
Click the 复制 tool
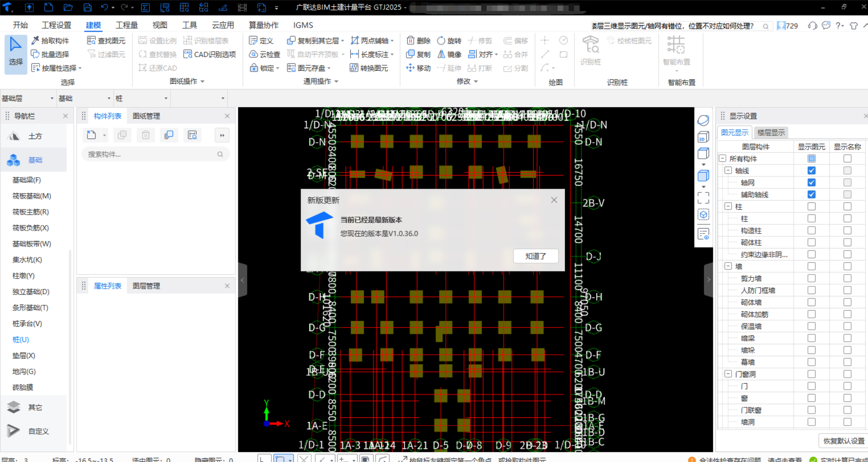[x=418, y=54]
